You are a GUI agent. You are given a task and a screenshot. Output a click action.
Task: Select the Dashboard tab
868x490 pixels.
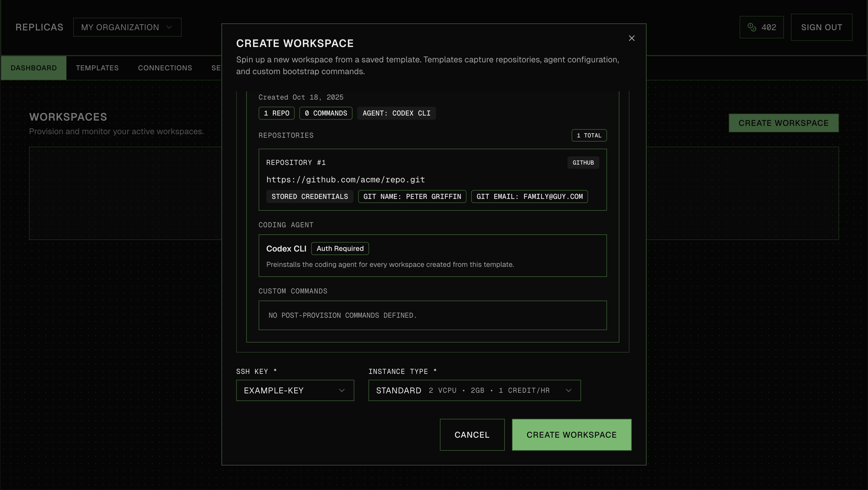click(34, 68)
